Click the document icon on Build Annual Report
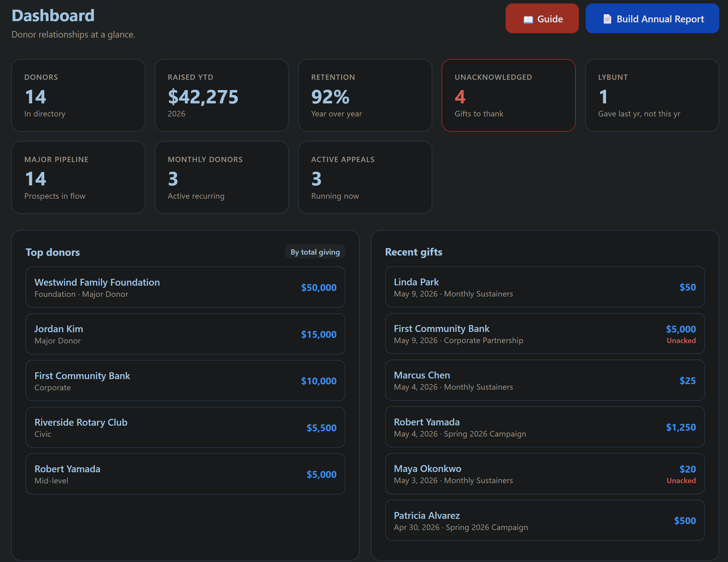The height and width of the screenshot is (562, 728). (x=607, y=19)
